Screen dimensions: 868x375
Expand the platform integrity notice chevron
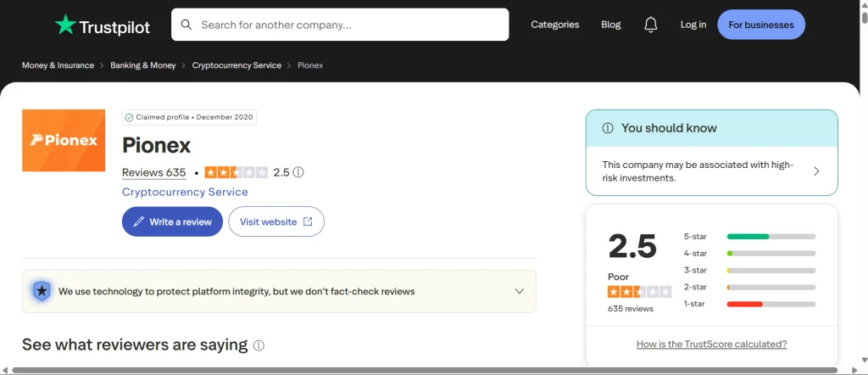tap(520, 291)
